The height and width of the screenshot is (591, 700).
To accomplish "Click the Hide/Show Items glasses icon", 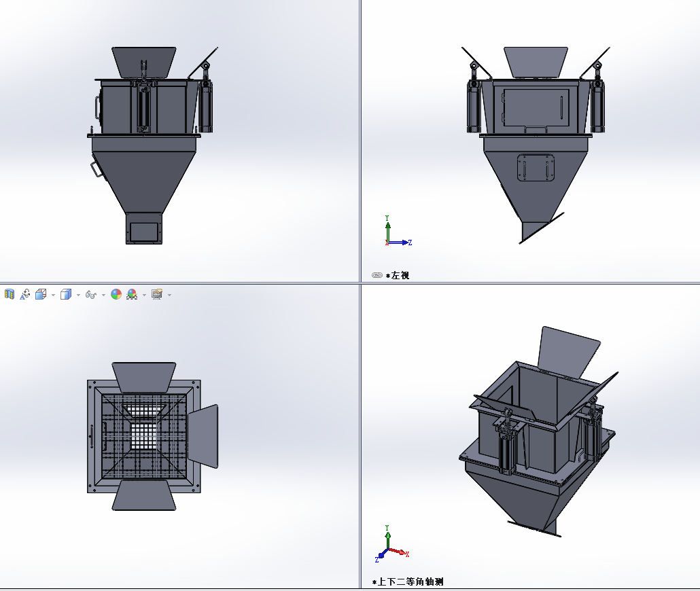I will [91, 294].
